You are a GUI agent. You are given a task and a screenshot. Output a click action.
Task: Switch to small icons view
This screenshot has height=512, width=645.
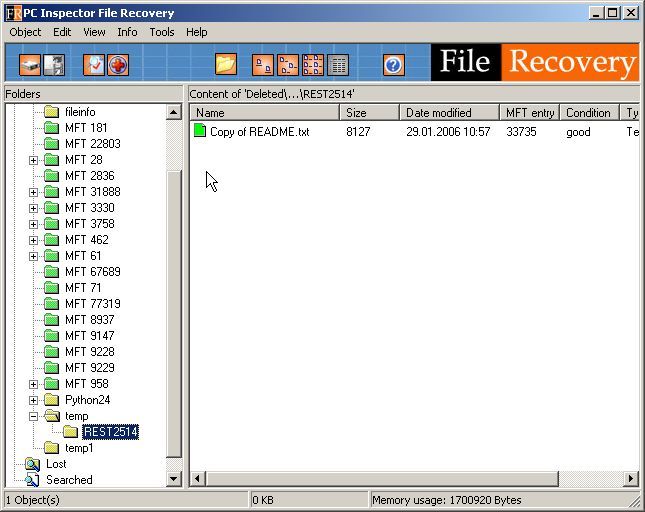(288, 65)
